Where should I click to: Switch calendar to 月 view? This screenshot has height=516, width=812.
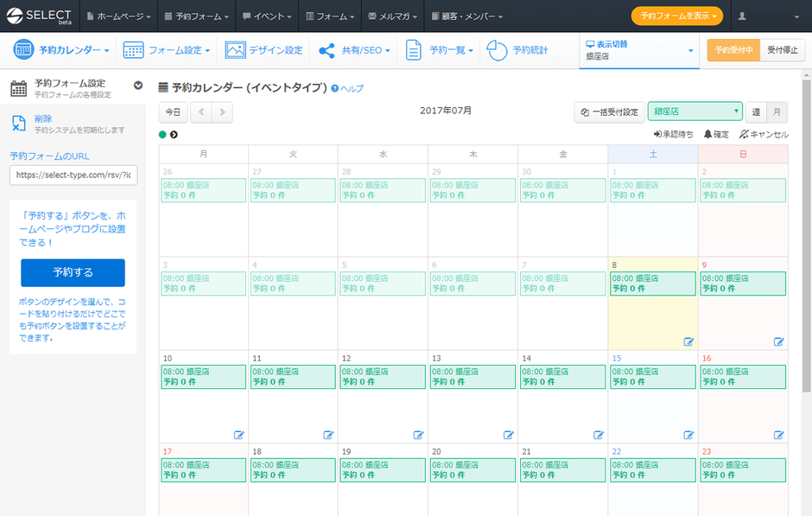click(777, 111)
